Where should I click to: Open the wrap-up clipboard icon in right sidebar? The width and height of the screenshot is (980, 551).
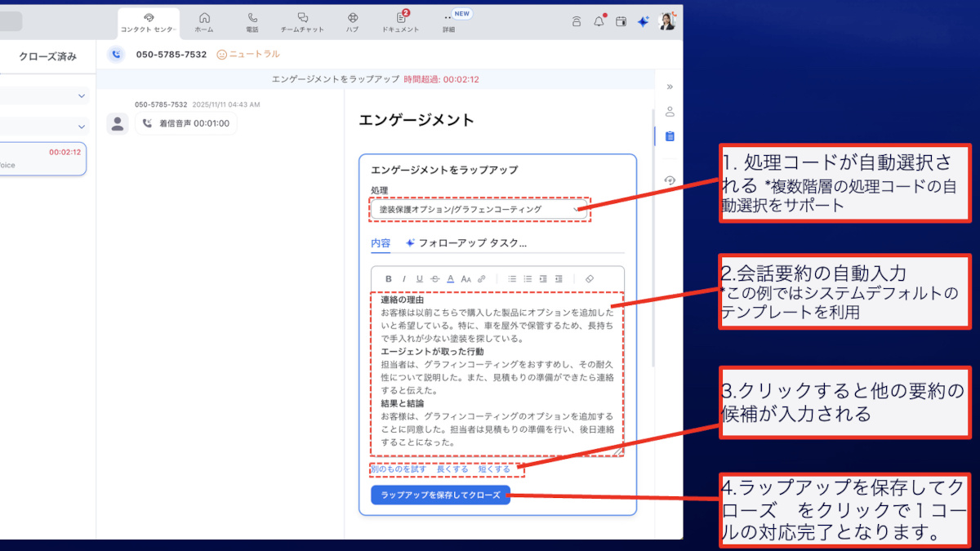(x=670, y=136)
